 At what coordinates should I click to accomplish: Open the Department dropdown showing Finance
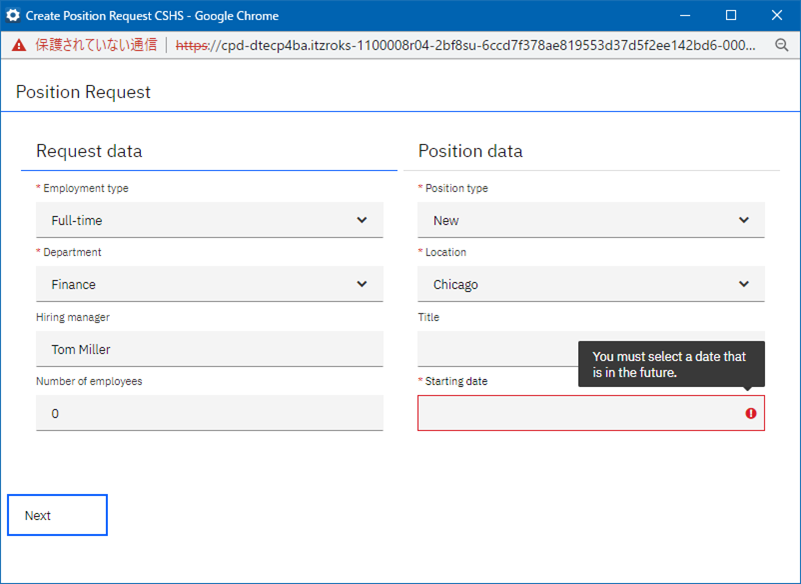(x=209, y=284)
